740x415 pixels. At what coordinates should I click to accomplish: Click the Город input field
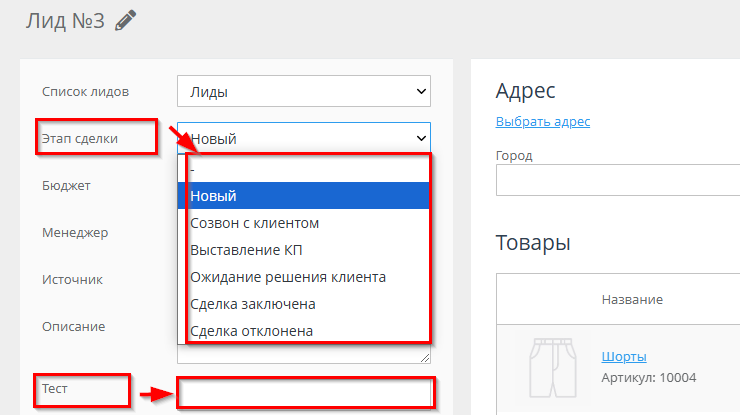pyautogui.click(x=617, y=181)
